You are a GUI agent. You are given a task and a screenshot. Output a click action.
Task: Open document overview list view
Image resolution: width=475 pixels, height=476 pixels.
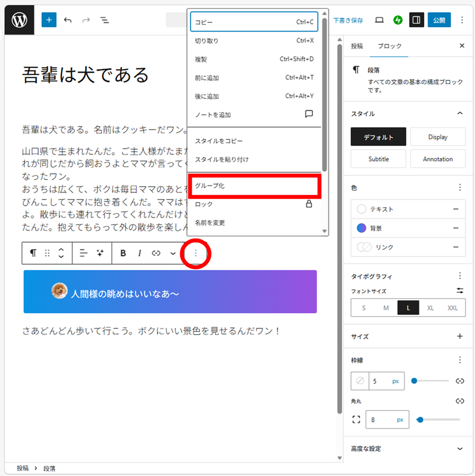(104, 20)
